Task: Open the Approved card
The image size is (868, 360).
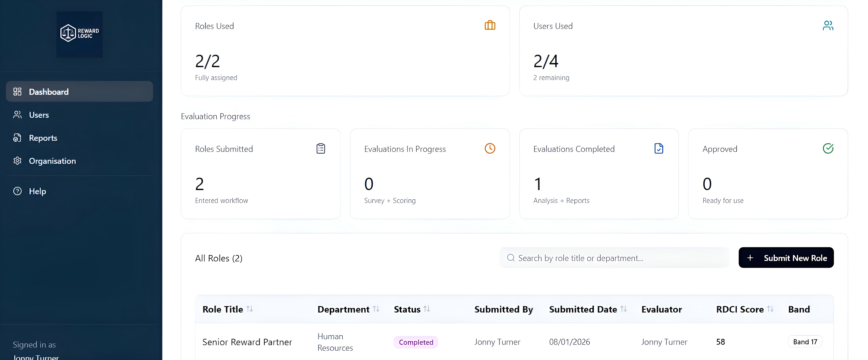Action: 768,174
